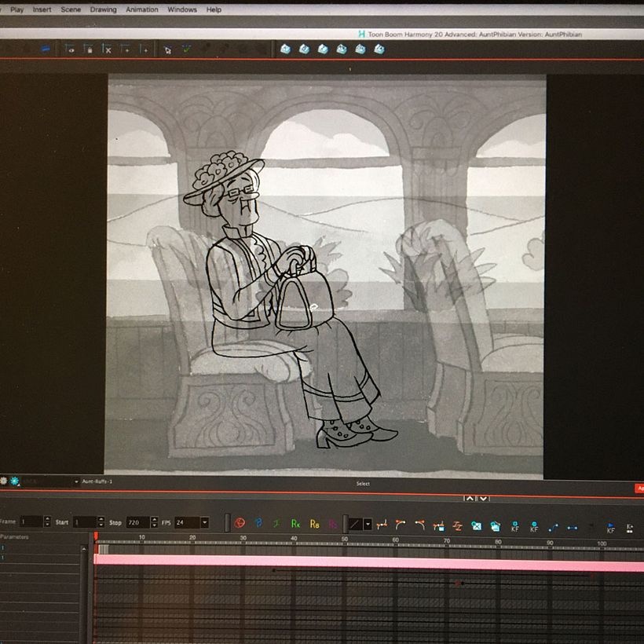The image size is (644, 644).
Task: Click the Frame number field
Action: 31,521
